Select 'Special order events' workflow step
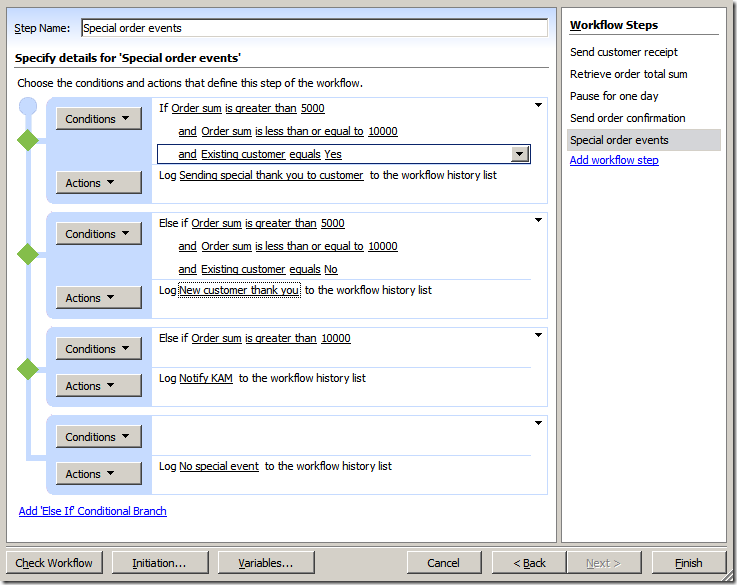The image size is (737, 585). click(643, 140)
